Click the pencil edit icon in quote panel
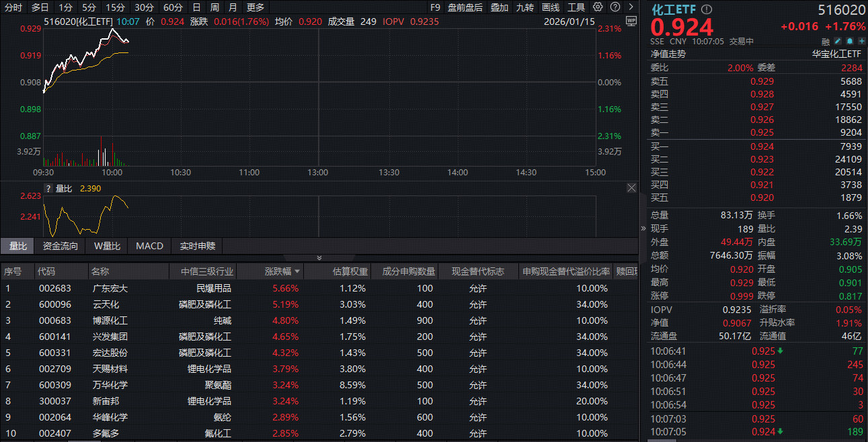The height and width of the screenshot is (442, 868). click(x=837, y=41)
